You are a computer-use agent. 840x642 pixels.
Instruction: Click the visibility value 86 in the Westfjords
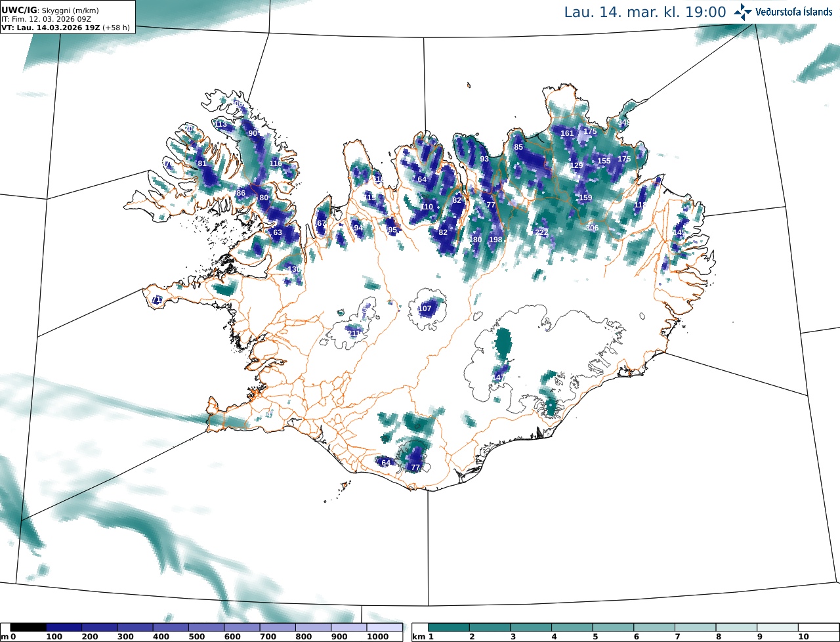coord(240,193)
